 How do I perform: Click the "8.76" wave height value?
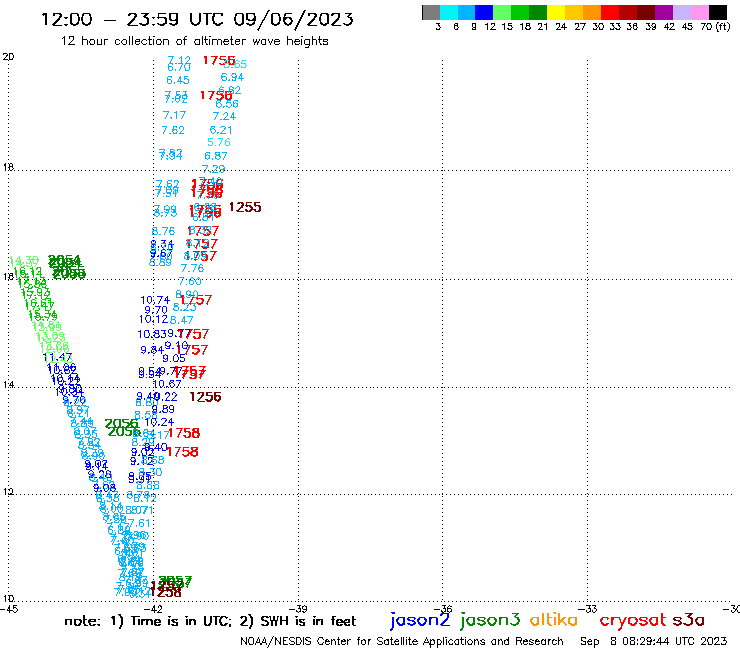coord(163,231)
